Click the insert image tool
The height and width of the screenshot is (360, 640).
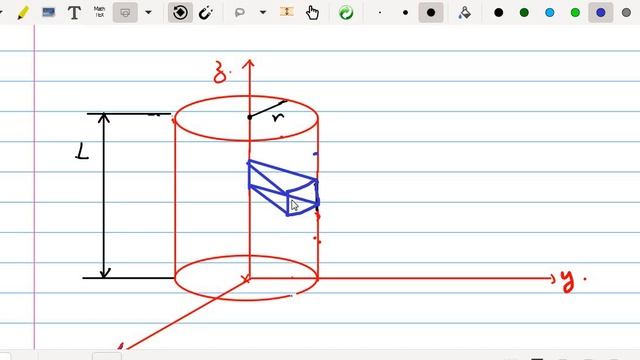point(49,13)
